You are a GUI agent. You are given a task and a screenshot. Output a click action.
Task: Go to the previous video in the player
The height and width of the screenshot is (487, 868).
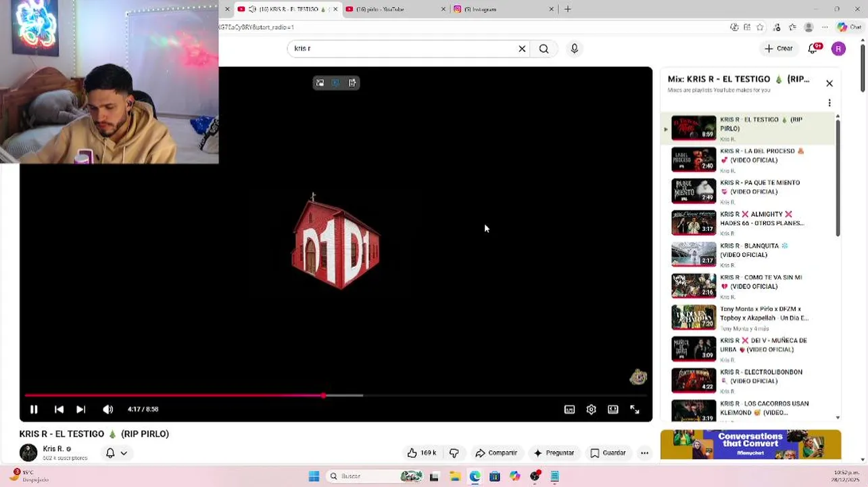59,409
